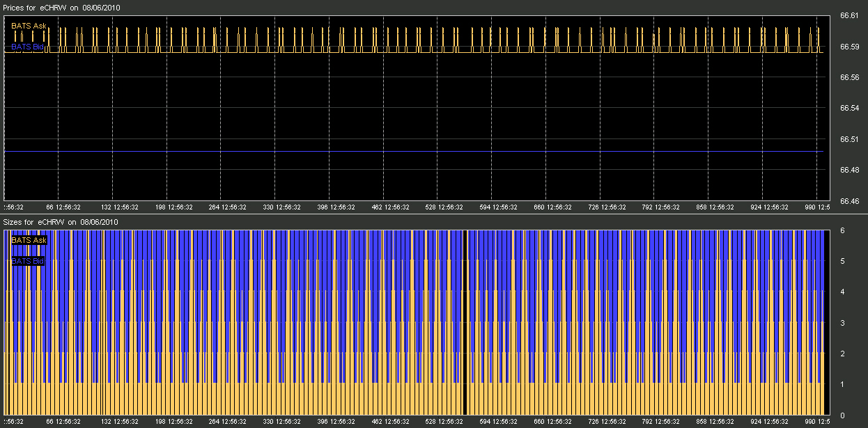Click the size axis label 1

tap(843, 385)
